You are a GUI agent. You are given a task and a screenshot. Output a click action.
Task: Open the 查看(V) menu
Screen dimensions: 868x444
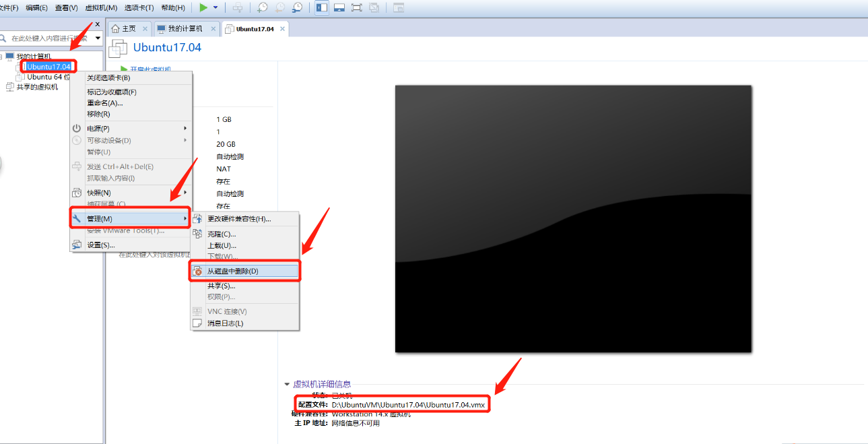[x=66, y=7]
